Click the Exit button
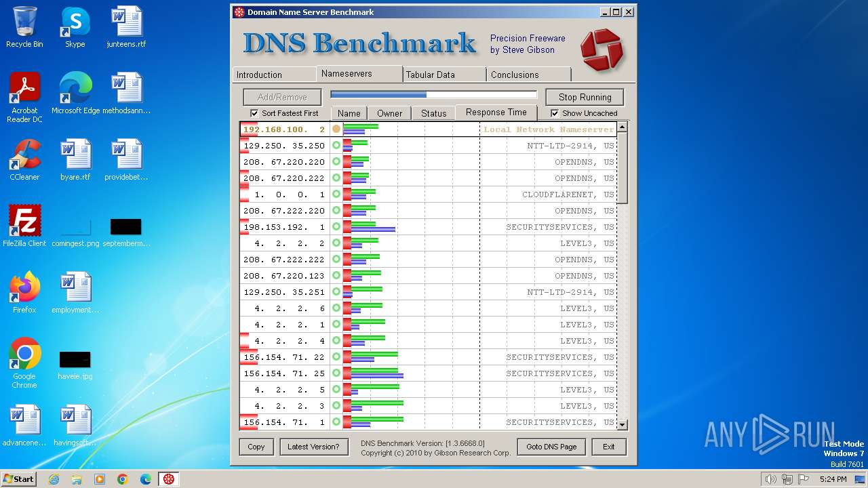 pos(609,447)
